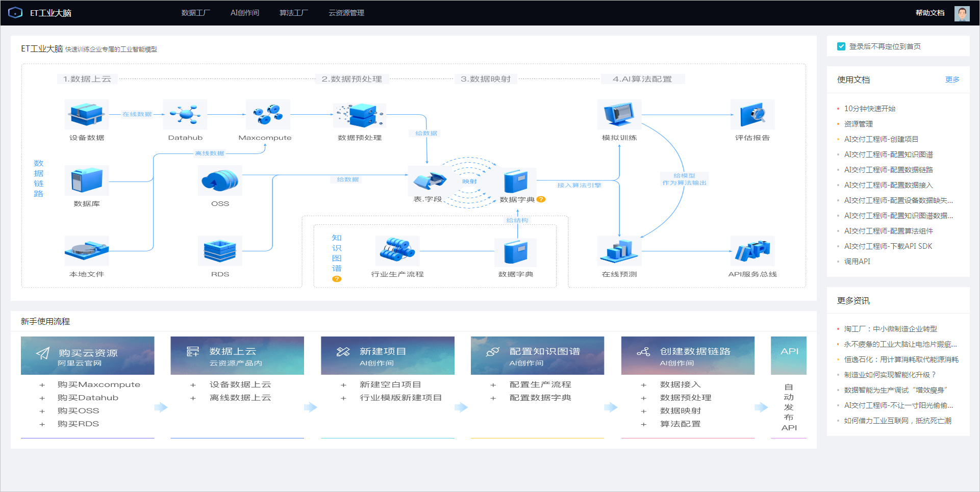
Task: Select the 设备数据 icon
Action: point(87,114)
